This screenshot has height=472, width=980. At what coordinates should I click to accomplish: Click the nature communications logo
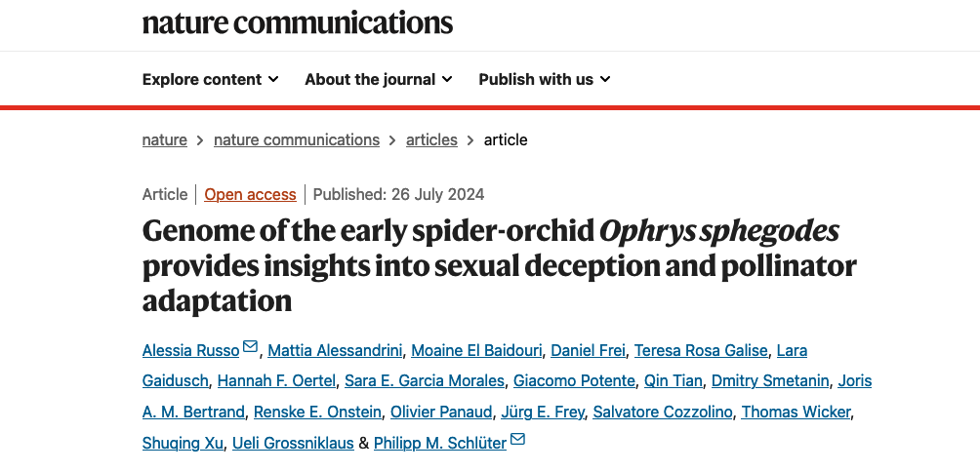coord(297,21)
